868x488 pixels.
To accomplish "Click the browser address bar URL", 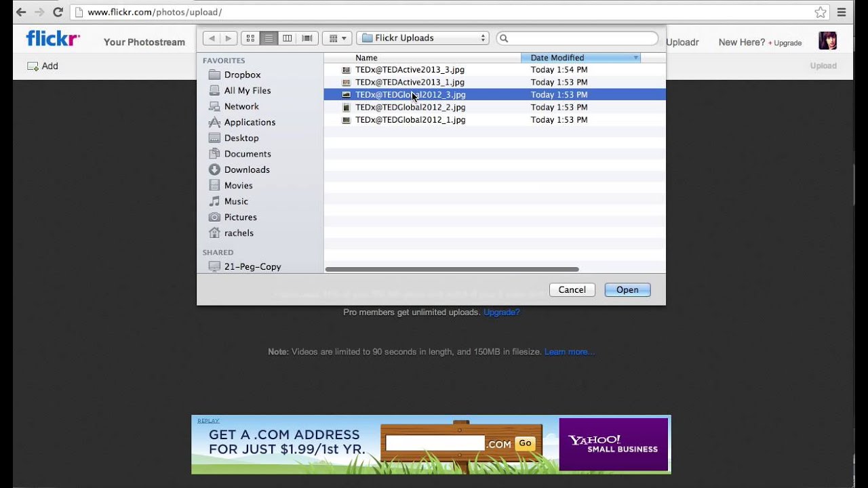I will click(155, 12).
